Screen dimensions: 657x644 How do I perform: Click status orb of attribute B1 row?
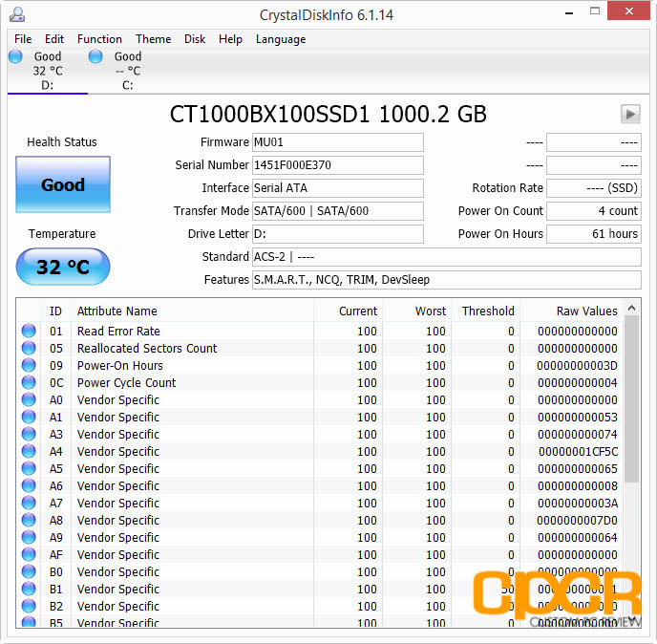click(x=29, y=589)
